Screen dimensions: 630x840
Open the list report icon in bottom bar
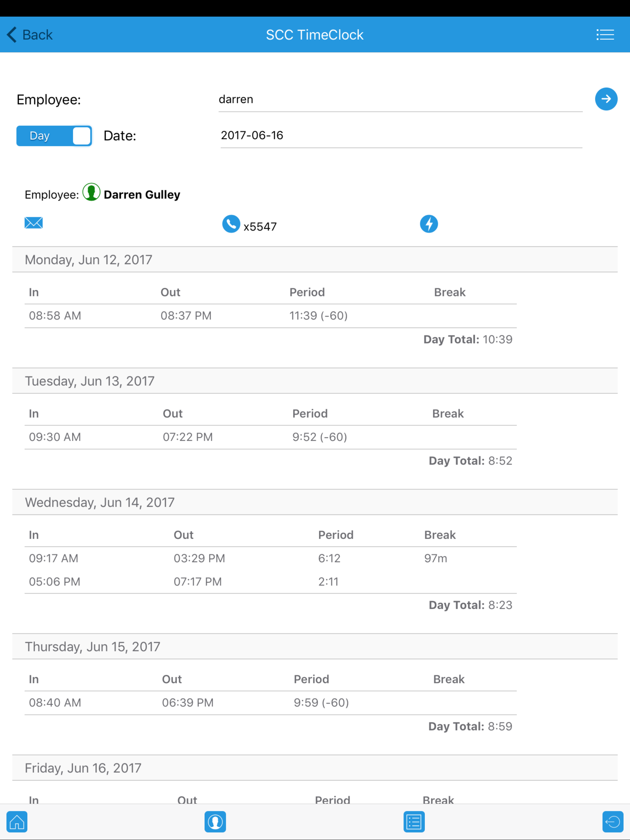414,822
